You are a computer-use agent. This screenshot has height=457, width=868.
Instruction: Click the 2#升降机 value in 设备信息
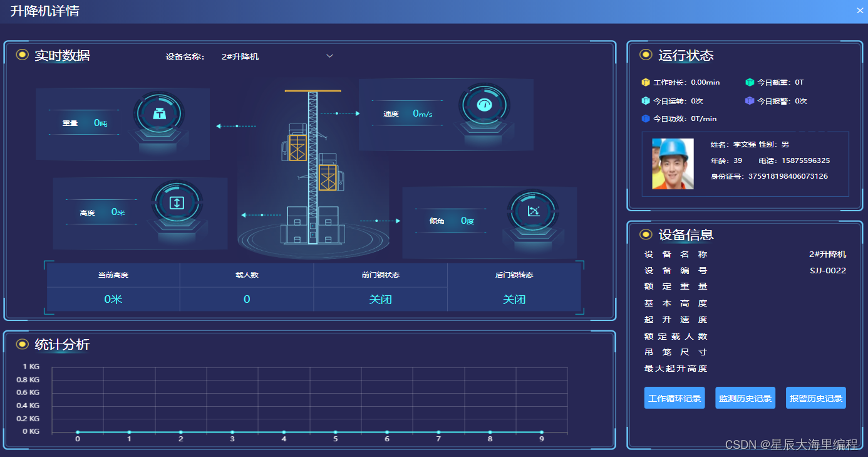tap(827, 255)
